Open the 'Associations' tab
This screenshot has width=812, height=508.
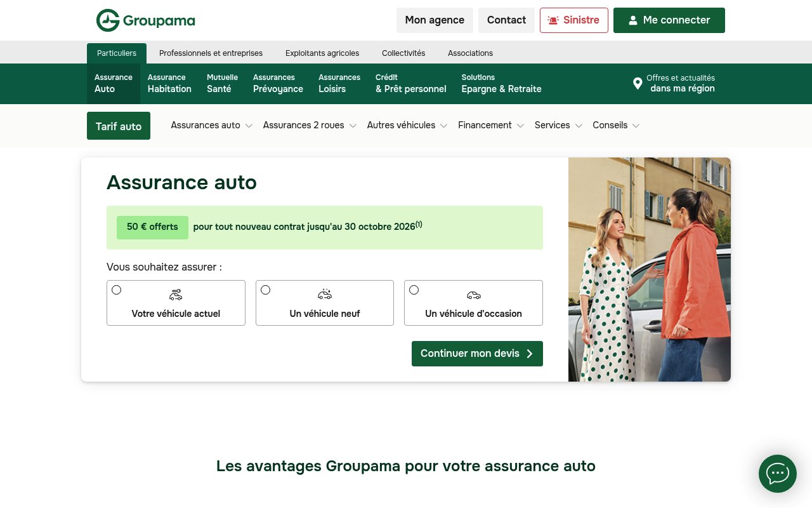[470, 53]
